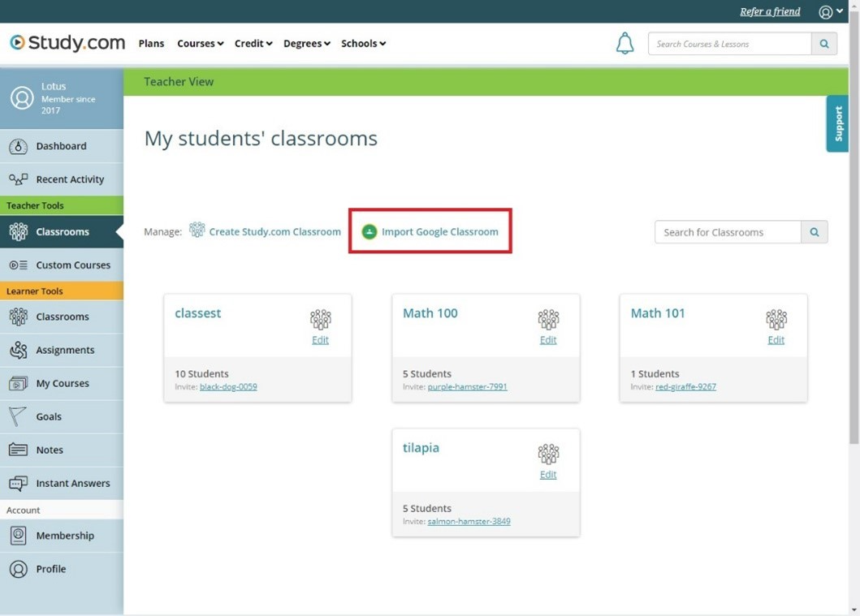The image size is (860, 616).
Task: Focus the Search Courses & Lessons field
Action: tap(729, 44)
